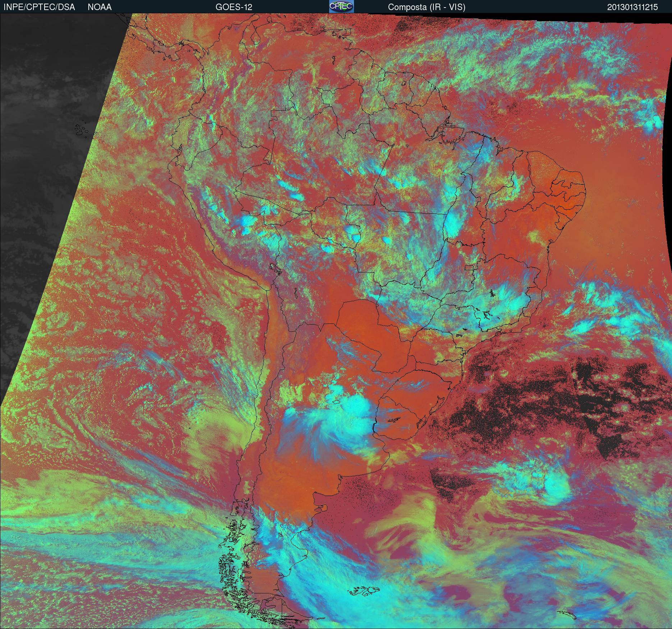Click the CPTEC logo in the header
672x629 pixels.
tap(341, 6)
